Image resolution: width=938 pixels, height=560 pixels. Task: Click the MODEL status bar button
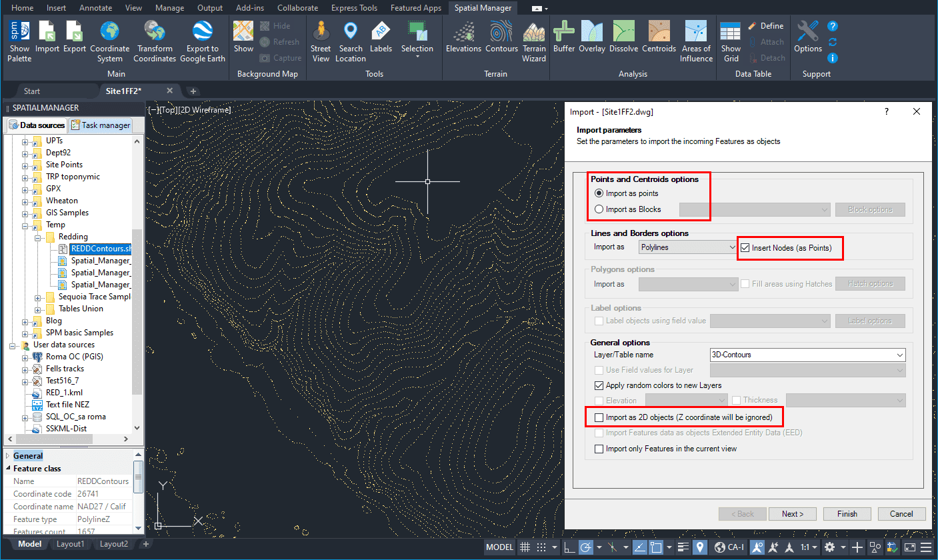coord(499,547)
